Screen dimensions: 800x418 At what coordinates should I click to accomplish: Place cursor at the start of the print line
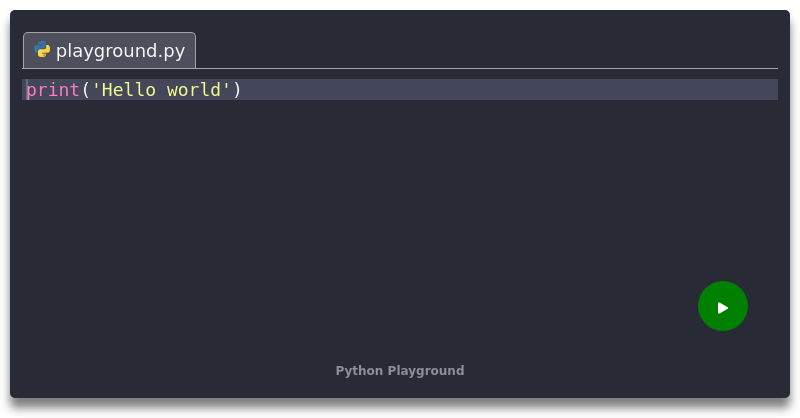pyautogui.click(x=27, y=90)
